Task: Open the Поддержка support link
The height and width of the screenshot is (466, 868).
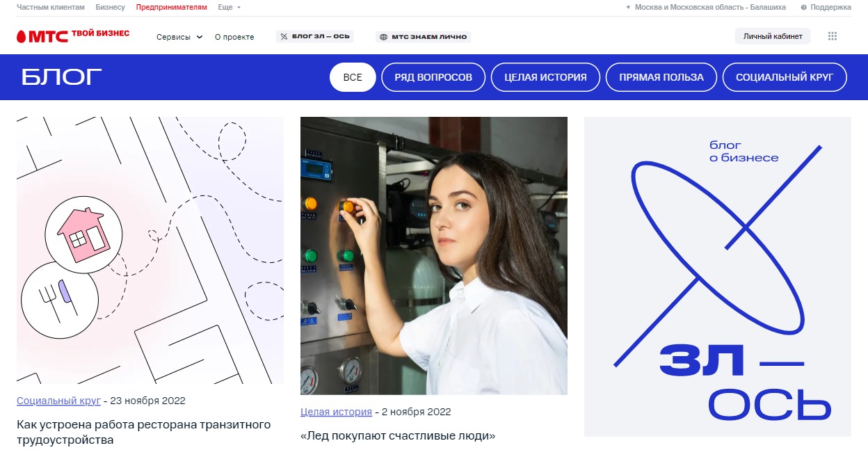Action: pos(830,7)
